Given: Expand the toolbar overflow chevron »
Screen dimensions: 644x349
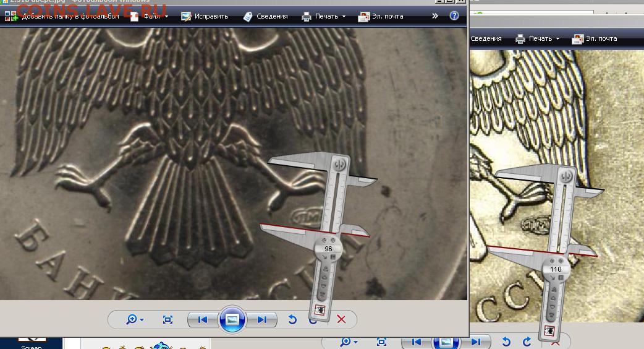Looking at the screenshot, I should pos(435,16).
